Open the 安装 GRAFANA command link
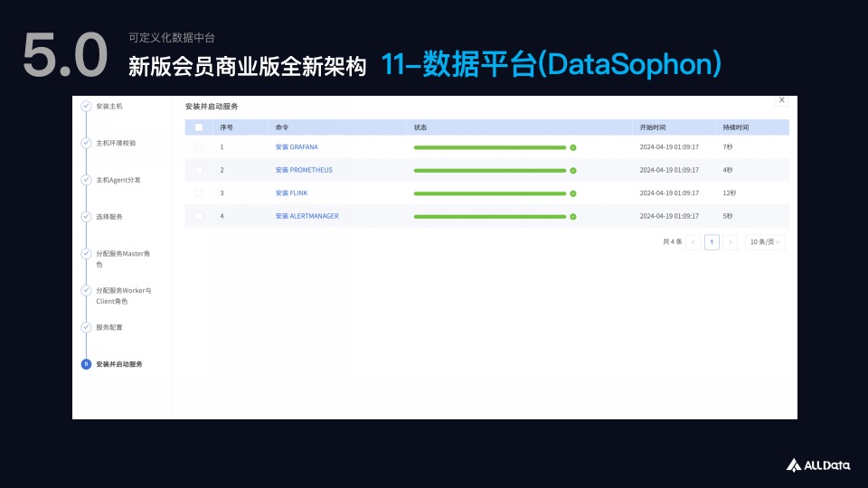 (x=297, y=147)
